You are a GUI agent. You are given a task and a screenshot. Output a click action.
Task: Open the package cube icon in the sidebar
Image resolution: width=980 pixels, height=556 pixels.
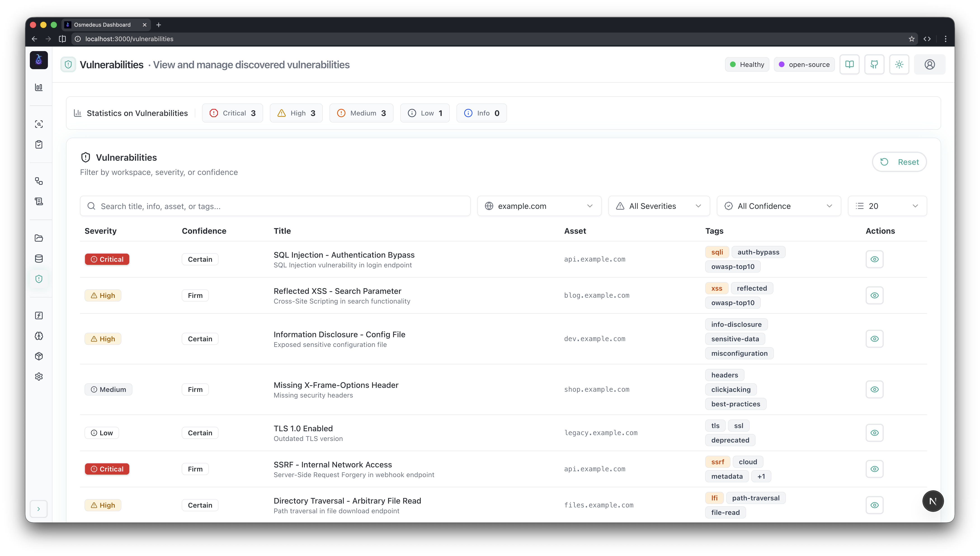coord(39,356)
